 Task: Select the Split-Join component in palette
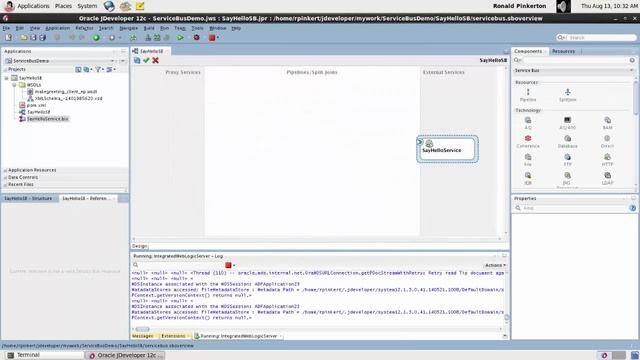567,95
